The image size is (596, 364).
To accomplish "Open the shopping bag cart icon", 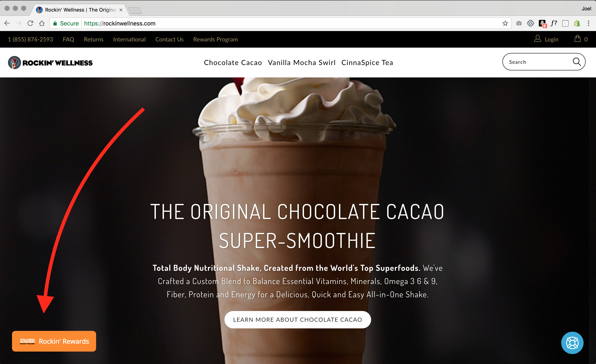I will [x=578, y=39].
